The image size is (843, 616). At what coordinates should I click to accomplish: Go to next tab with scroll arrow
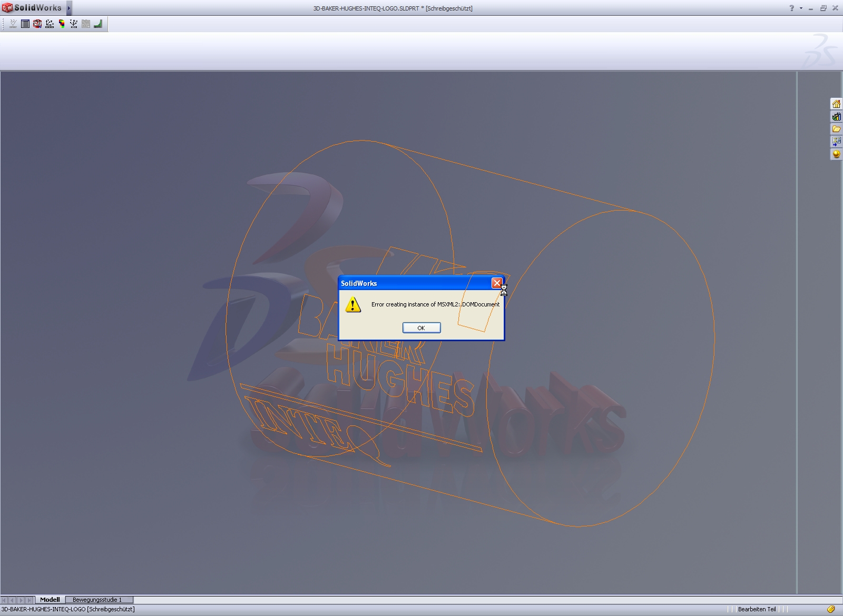coord(22,600)
